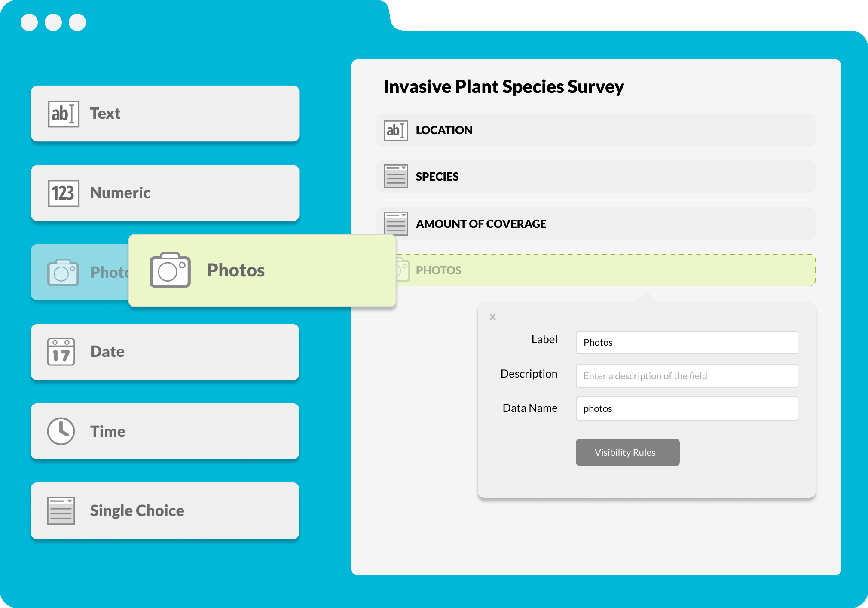Viewport: 868px width, 608px height.
Task: Click the text icon beside LOCATION
Action: click(x=396, y=130)
